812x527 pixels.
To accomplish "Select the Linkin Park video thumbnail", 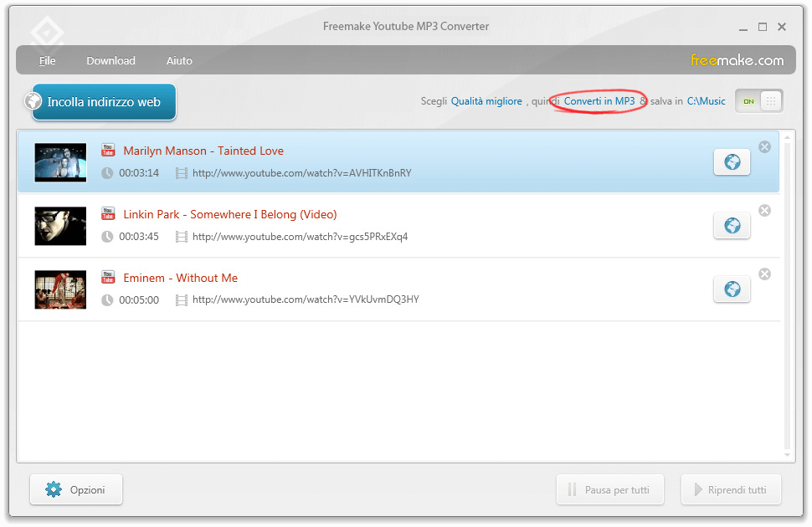I will (60, 226).
